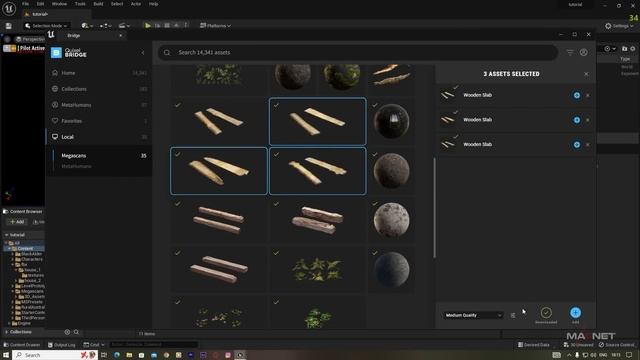Click the search assets input field

pos(358,52)
